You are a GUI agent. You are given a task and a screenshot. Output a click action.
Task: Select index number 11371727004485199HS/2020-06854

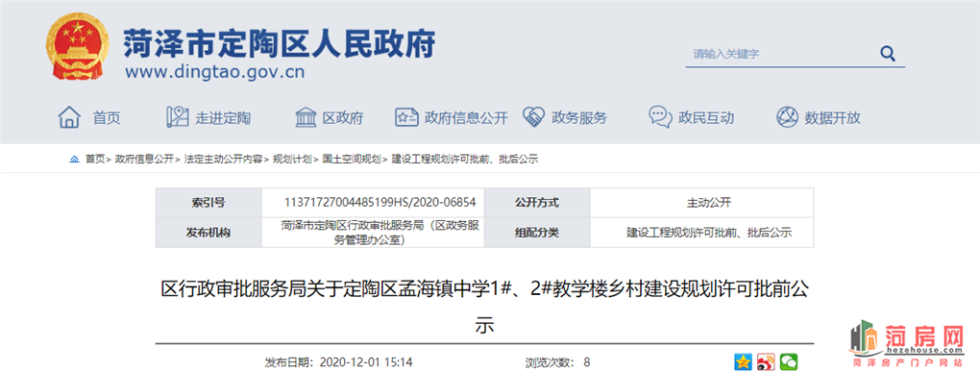380,203
